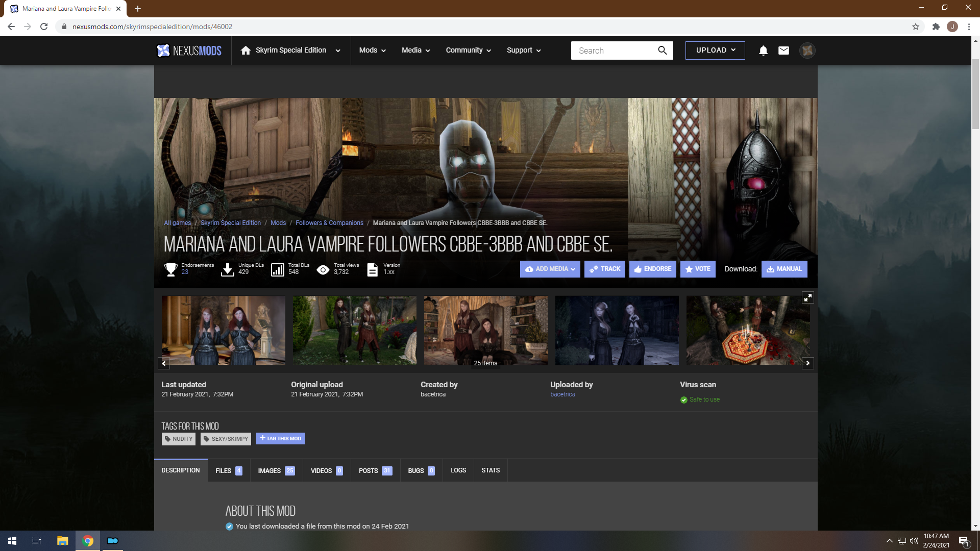Track this mod
Image resolution: width=980 pixels, height=551 pixels.
tap(605, 269)
